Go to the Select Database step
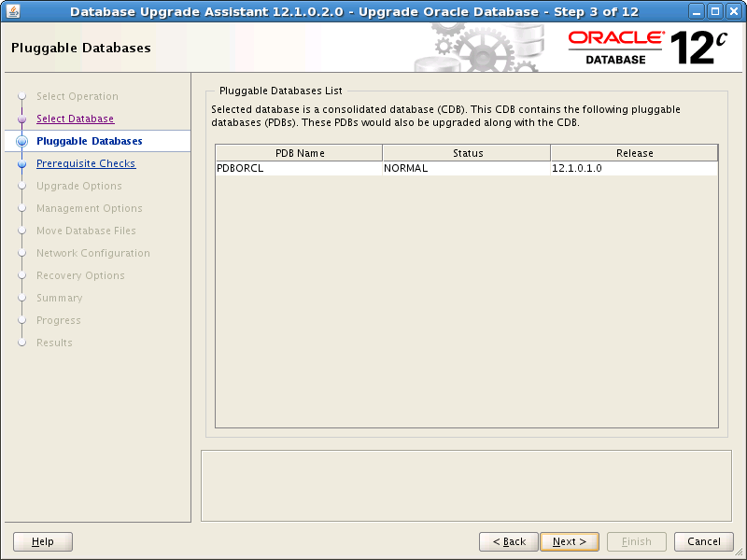 pos(76,119)
